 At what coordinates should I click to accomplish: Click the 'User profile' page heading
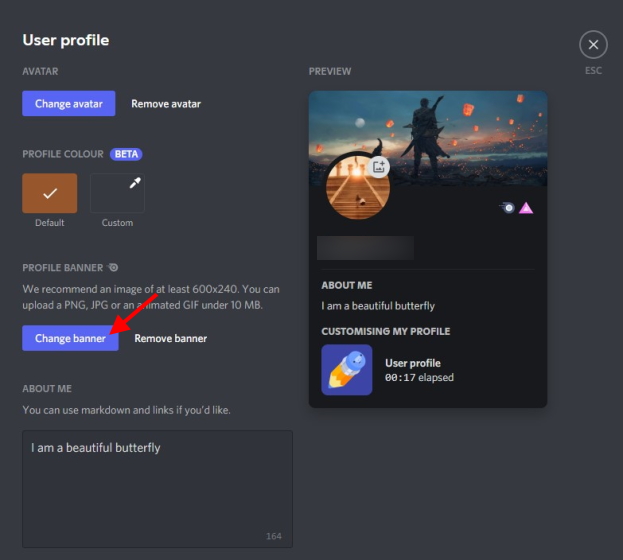tap(66, 40)
